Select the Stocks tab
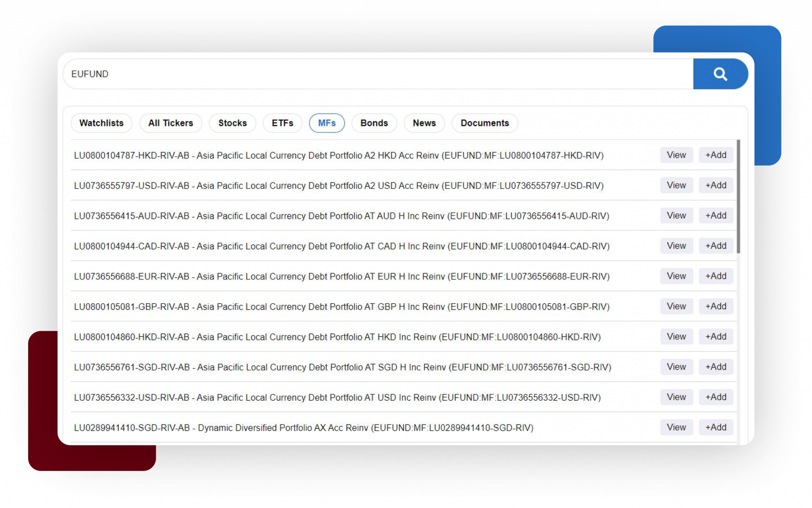 [x=232, y=123]
